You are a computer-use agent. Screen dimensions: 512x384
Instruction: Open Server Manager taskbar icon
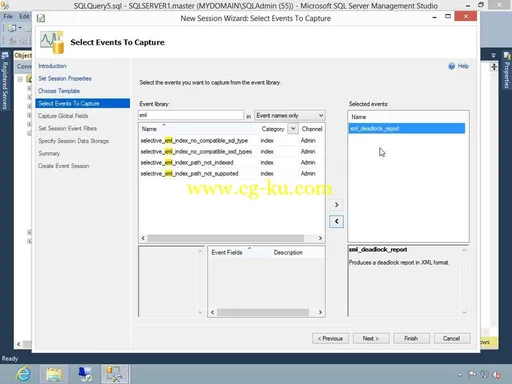(x=85, y=374)
